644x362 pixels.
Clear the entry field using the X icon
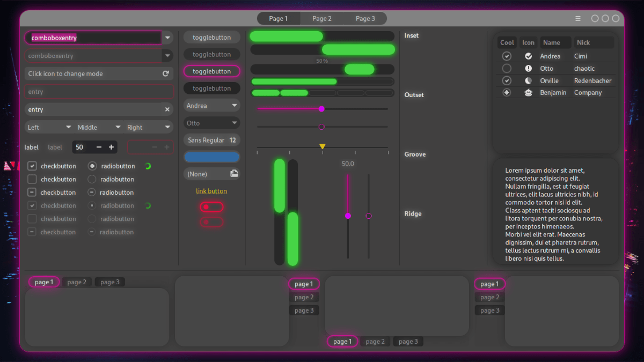[x=167, y=109]
